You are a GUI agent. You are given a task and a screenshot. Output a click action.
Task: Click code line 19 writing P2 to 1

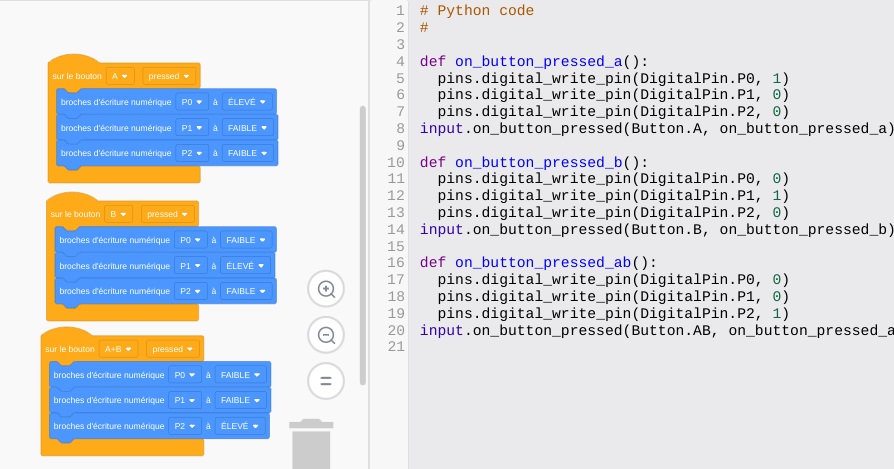tap(613, 313)
